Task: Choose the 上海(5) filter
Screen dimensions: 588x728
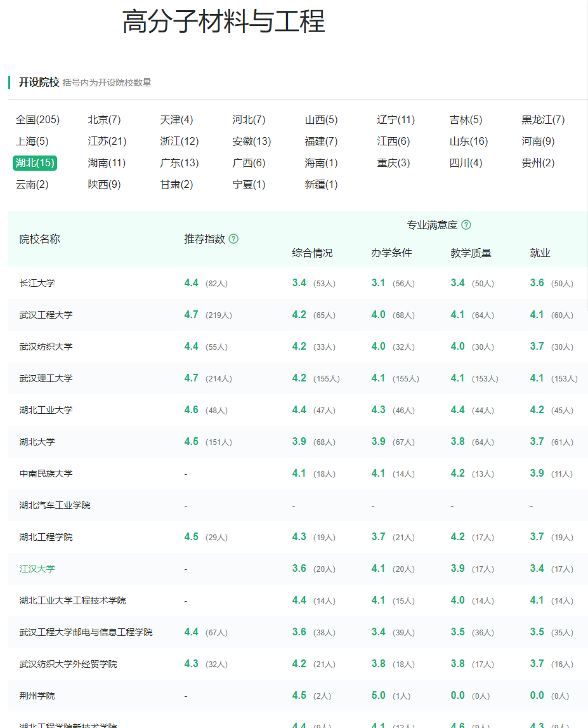Action: 31,141
